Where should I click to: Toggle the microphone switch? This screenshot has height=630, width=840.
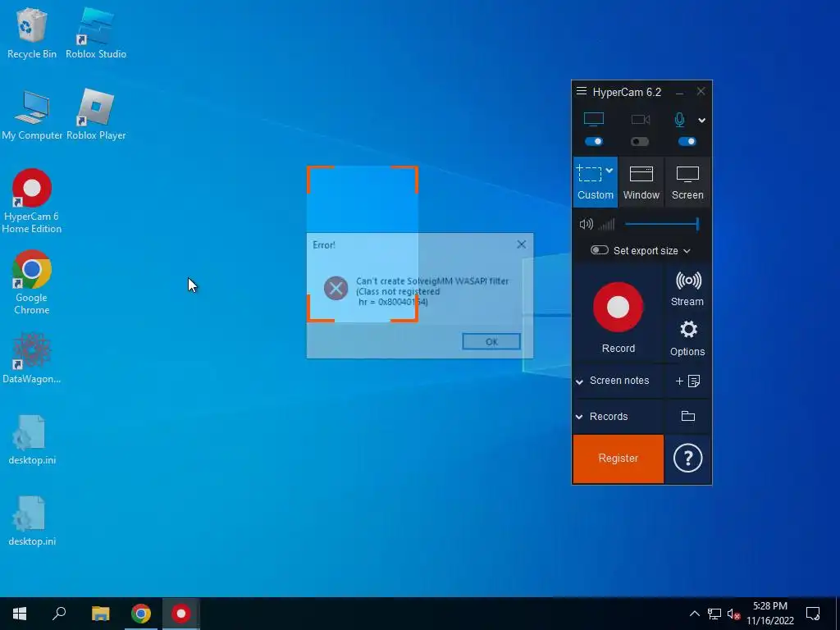coord(687,141)
